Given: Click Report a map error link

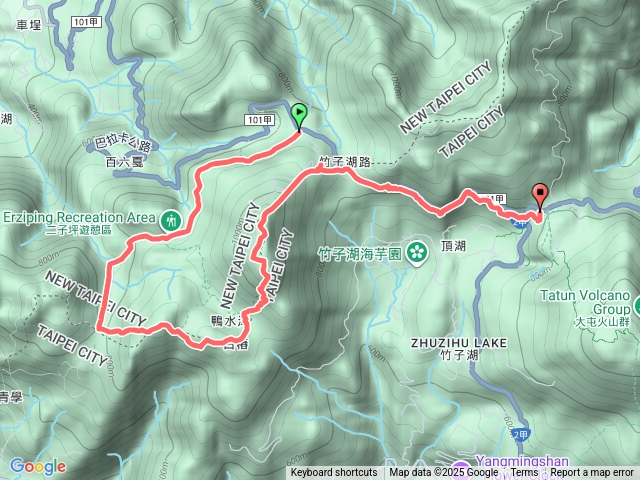Looking at the screenshot, I should coord(592,473).
